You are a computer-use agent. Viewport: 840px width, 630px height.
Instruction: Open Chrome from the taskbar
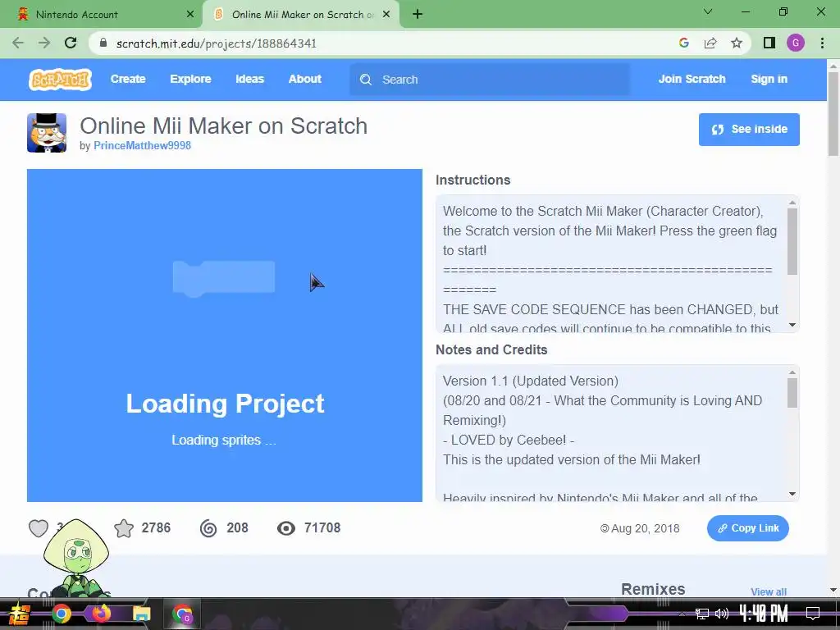[61, 614]
